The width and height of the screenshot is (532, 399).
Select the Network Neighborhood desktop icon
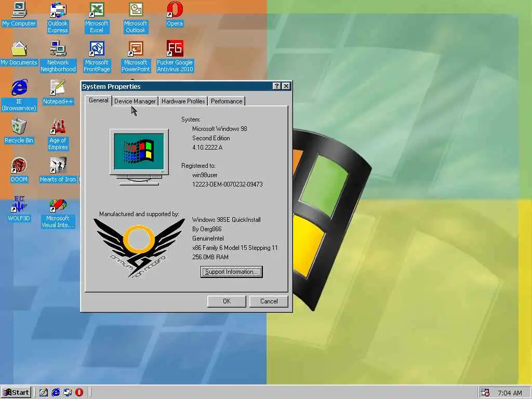[58, 57]
